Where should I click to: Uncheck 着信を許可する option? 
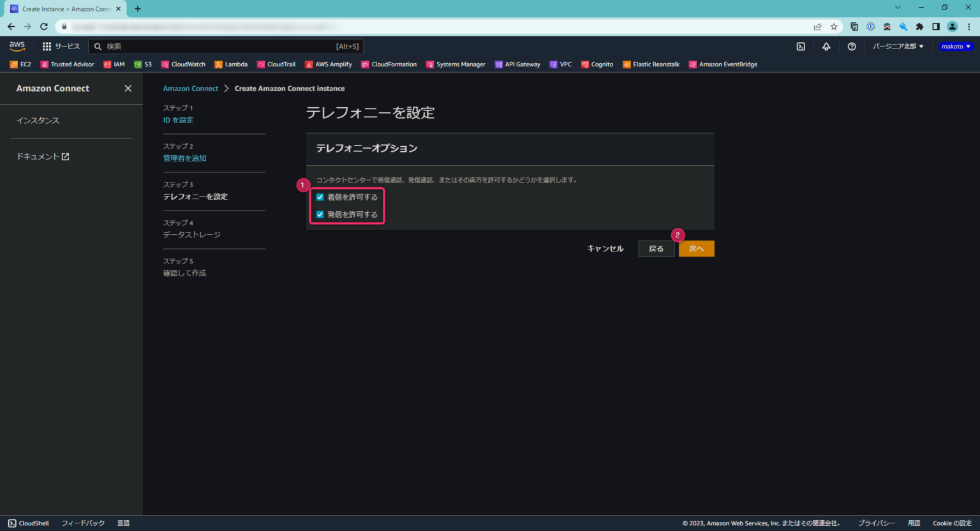pos(319,197)
